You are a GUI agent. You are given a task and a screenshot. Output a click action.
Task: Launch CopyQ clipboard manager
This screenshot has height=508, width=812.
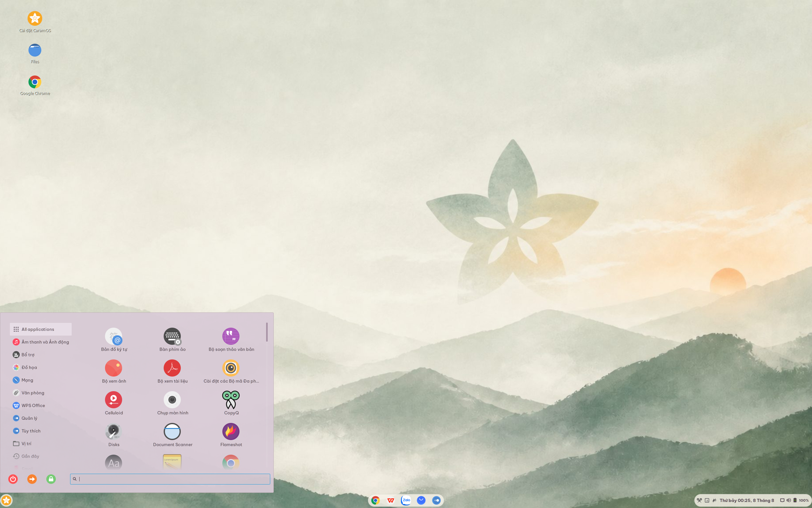click(x=231, y=403)
